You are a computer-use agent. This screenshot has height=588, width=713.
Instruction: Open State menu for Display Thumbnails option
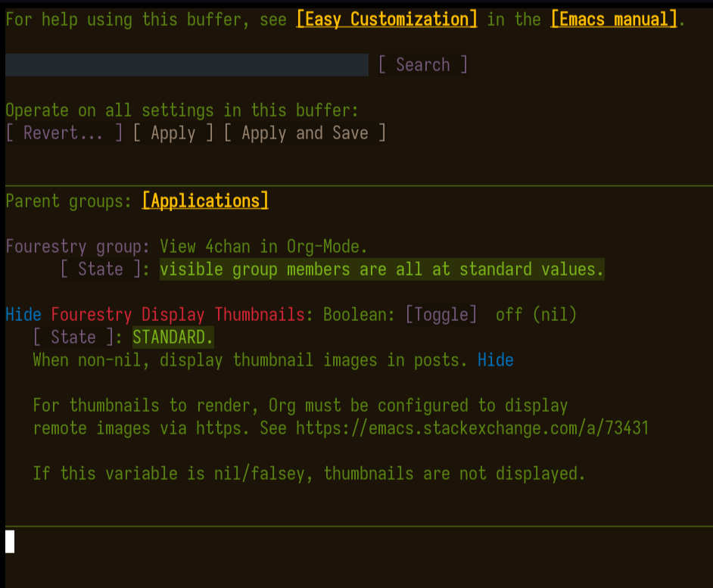click(73, 338)
